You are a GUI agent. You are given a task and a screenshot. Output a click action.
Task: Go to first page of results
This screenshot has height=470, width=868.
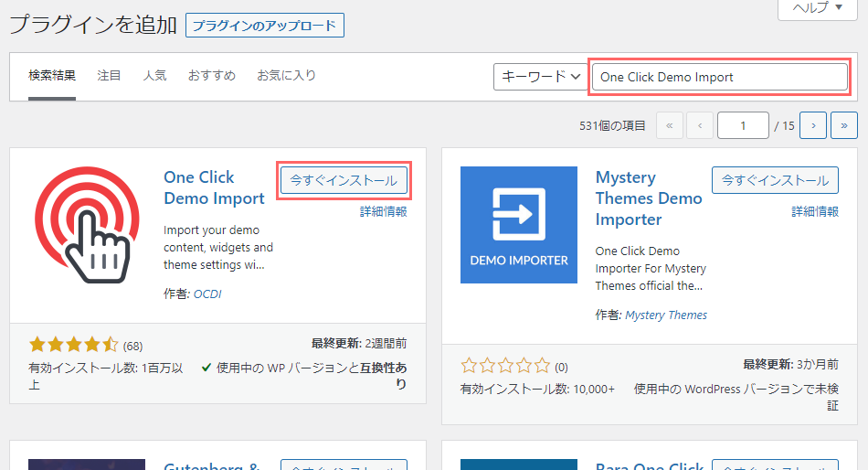[669, 125]
